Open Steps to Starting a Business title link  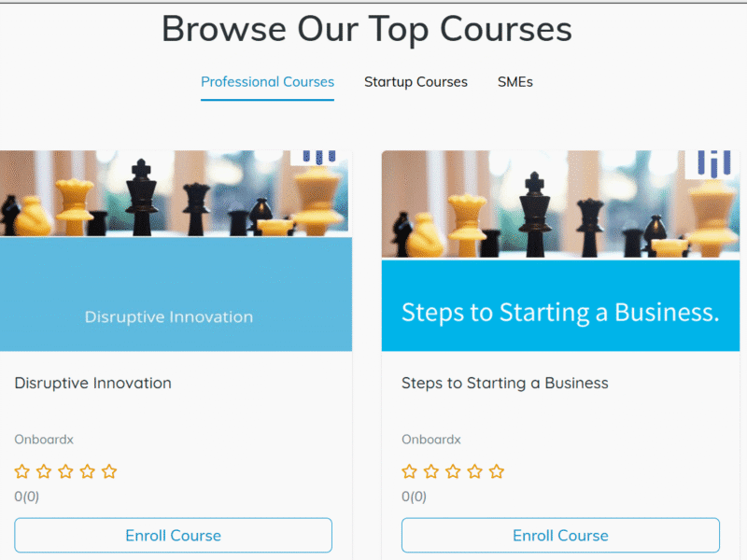coord(505,383)
